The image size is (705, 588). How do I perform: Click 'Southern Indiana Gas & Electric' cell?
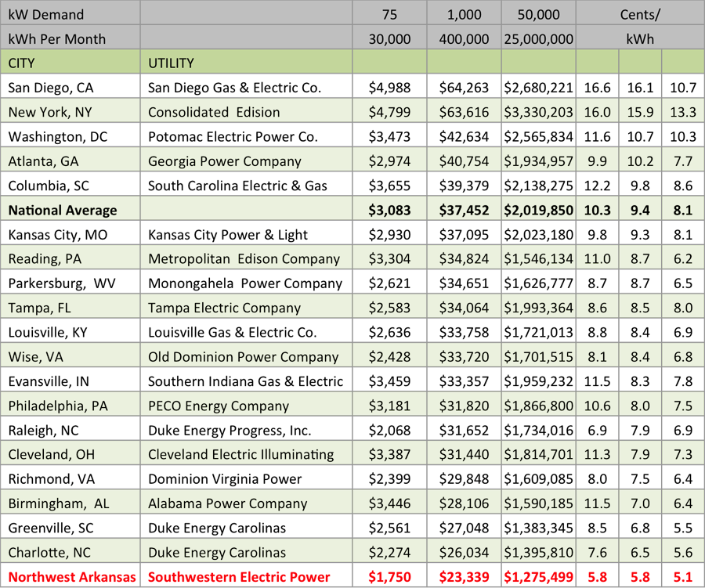pyautogui.click(x=247, y=381)
